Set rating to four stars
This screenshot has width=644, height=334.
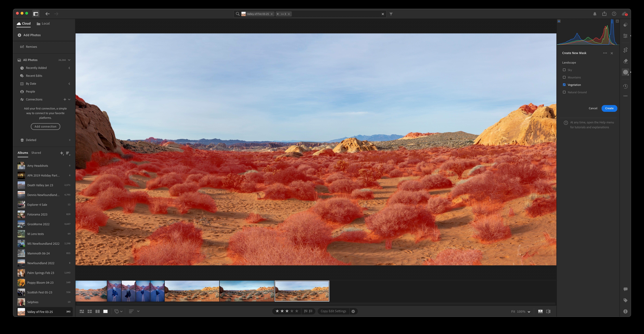(292, 311)
